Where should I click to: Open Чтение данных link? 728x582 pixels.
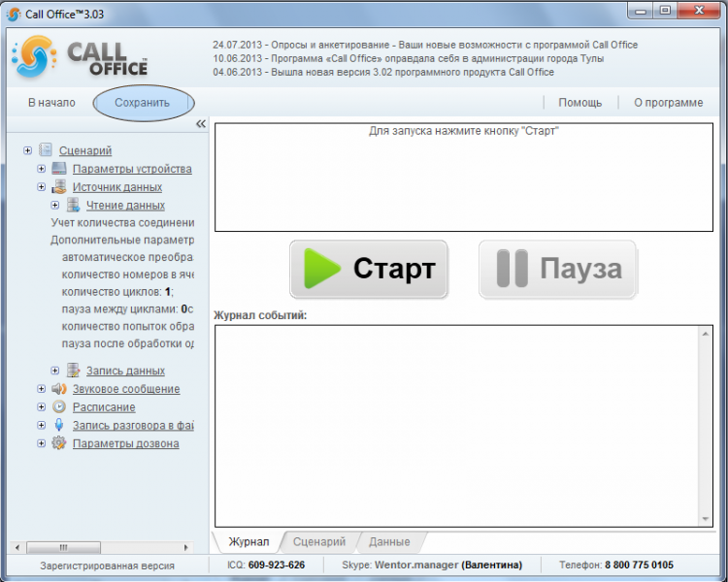125,205
